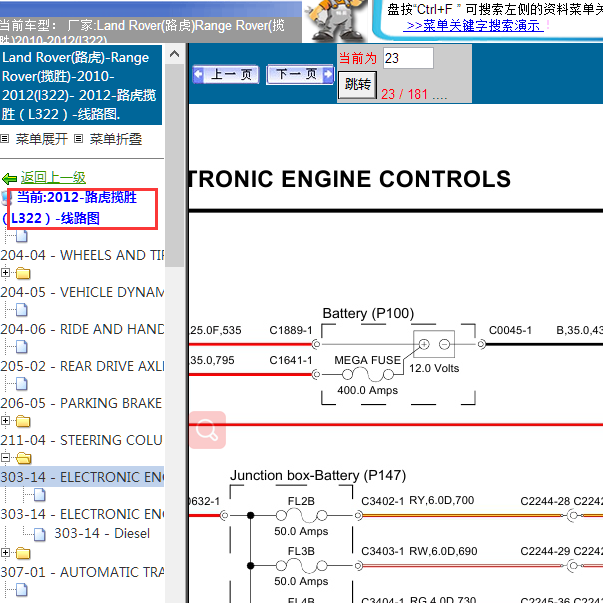The width and height of the screenshot is (603, 603).
Task: Click the green back arrow icon
Action: (x=9, y=178)
